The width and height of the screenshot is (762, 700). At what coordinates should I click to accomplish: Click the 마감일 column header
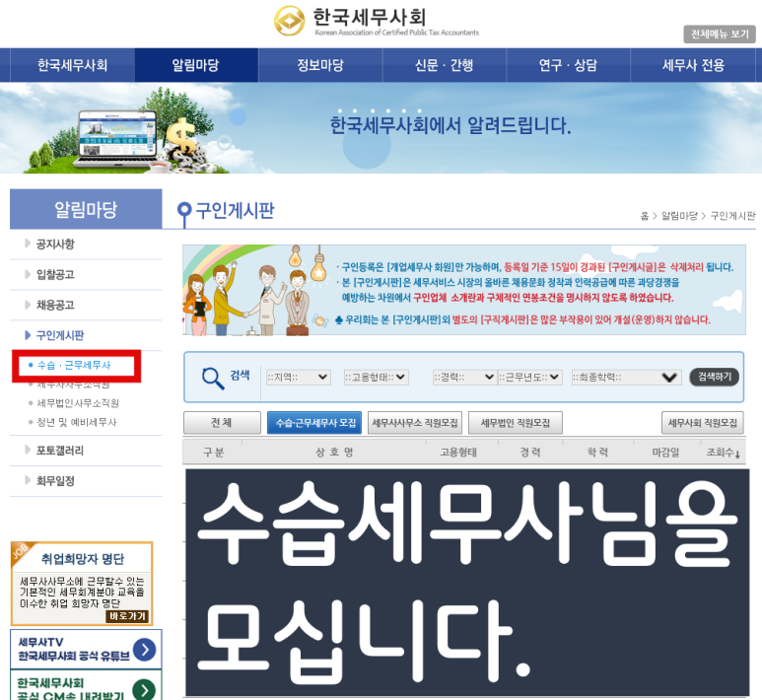[x=665, y=453]
